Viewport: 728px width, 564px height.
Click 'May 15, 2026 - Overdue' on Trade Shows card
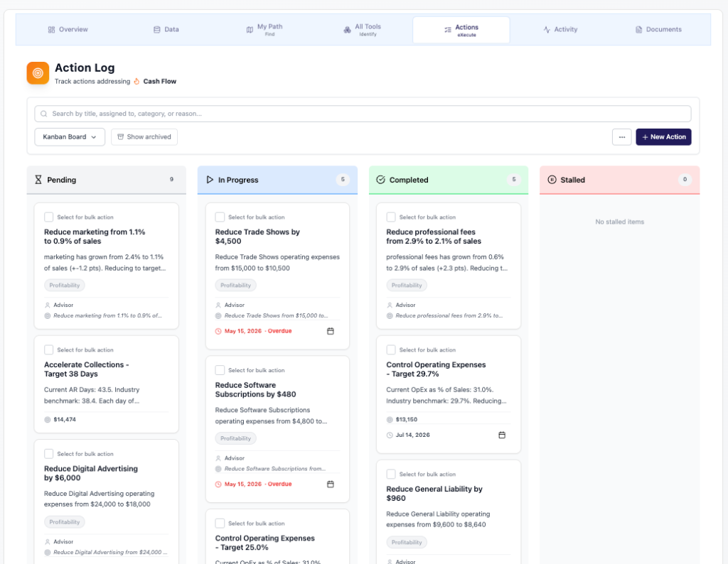[258, 331]
